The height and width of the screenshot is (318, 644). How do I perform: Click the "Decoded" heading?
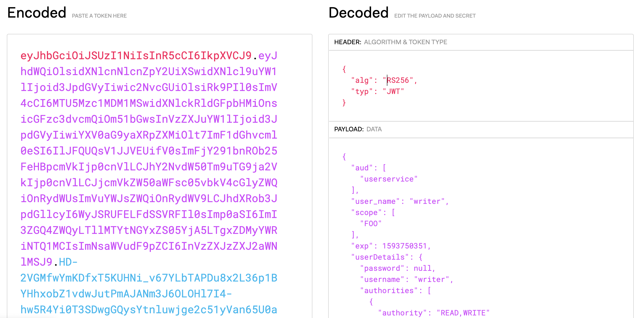click(358, 13)
